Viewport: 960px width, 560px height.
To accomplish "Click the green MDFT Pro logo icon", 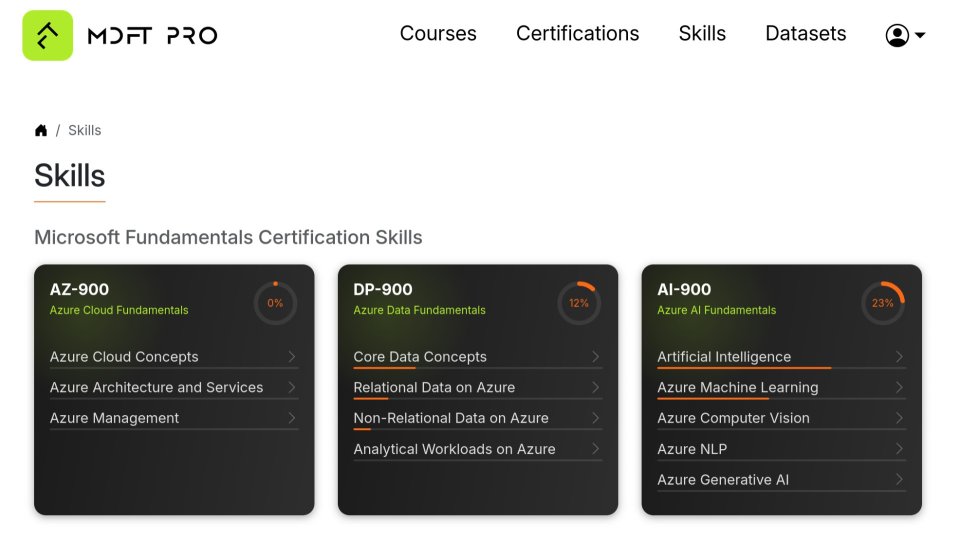I will pos(48,35).
